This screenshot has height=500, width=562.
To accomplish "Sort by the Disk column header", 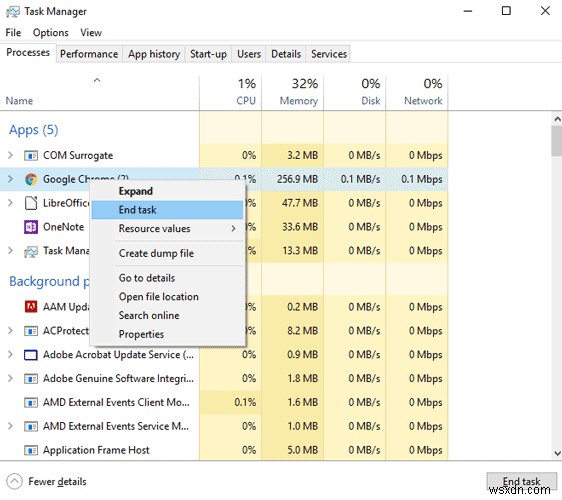I will point(354,92).
